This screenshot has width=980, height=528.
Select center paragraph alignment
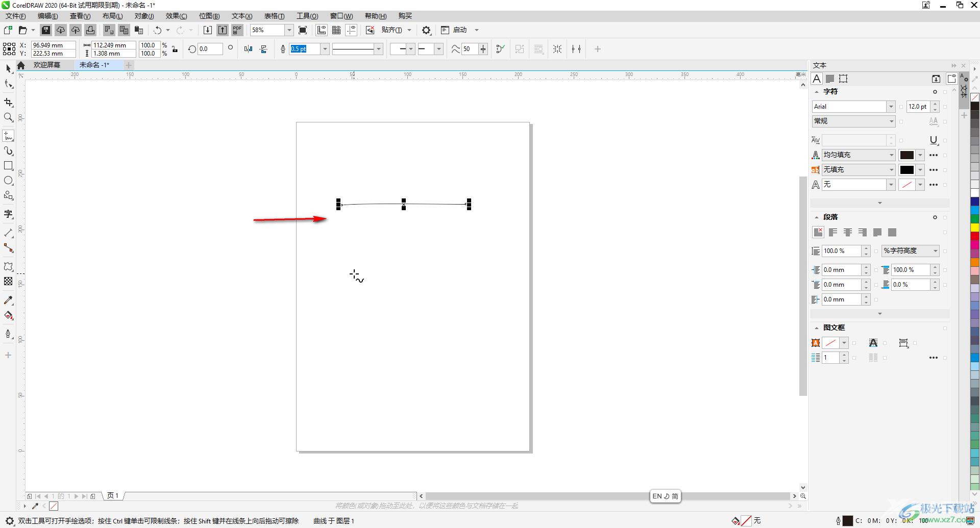(848, 232)
